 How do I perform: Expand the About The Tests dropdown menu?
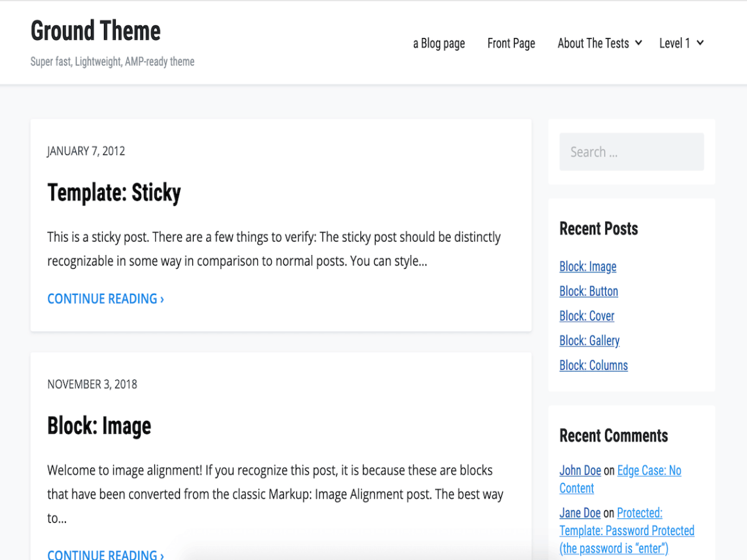click(x=594, y=43)
